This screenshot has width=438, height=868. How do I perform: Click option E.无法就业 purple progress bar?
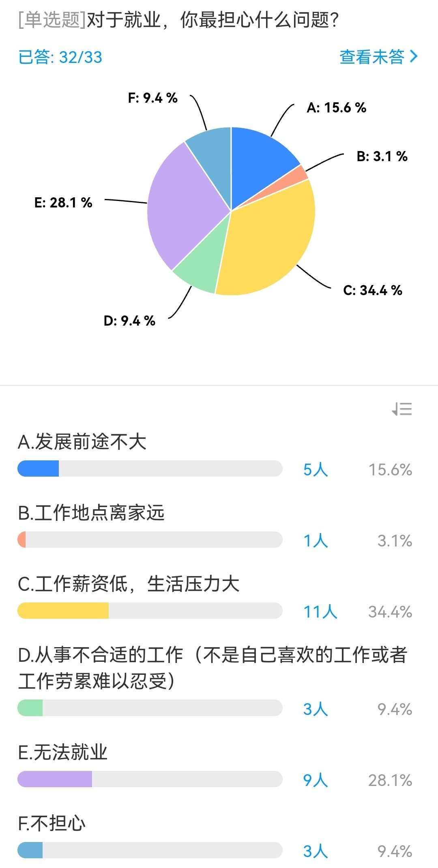click(x=150, y=779)
